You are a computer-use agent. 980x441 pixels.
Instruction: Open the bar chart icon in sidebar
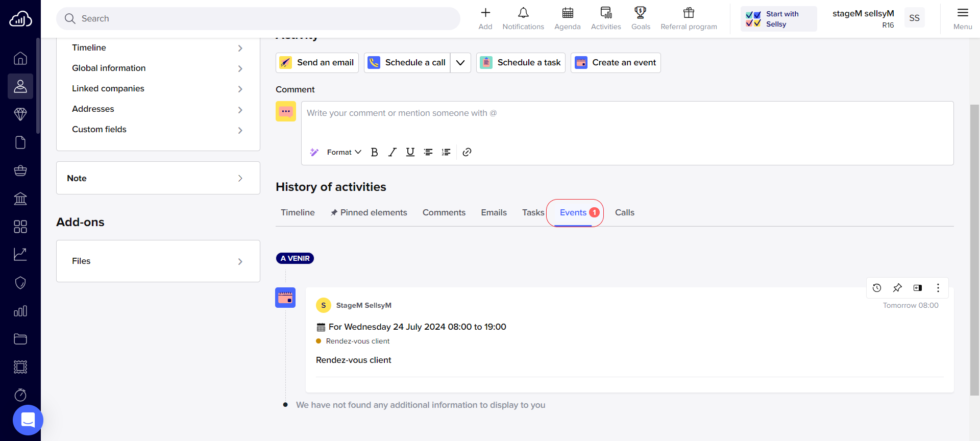20,311
